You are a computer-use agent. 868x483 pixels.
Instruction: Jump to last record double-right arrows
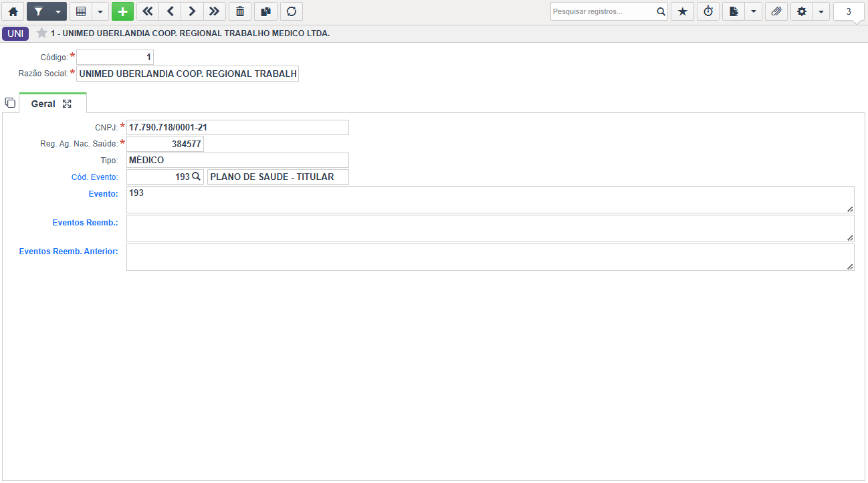(x=214, y=11)
